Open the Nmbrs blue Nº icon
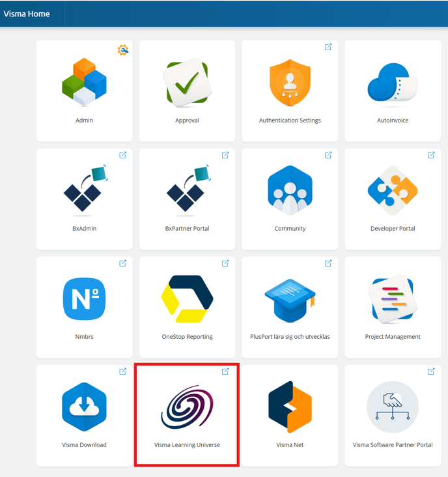Image resolution: width=448 pixels, height=477 pixels. [84, 298]
